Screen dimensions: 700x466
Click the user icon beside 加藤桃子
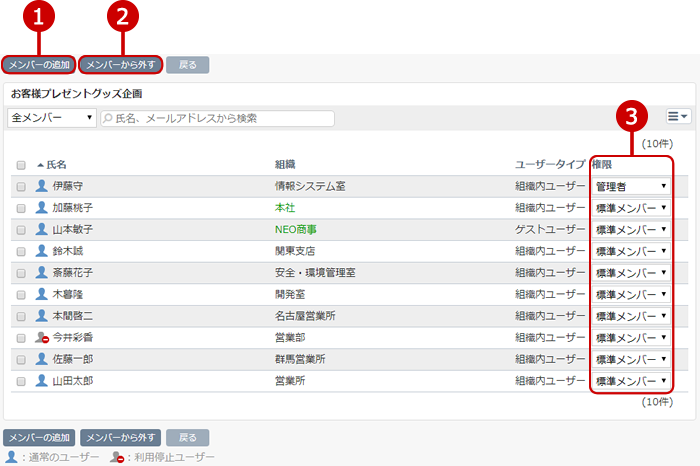point(41,207)
